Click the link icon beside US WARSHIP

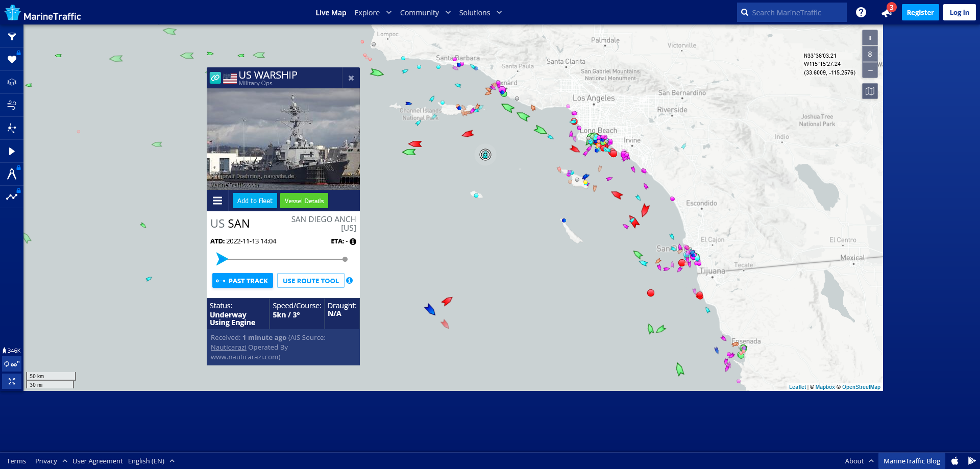click(x=215, y=78)
